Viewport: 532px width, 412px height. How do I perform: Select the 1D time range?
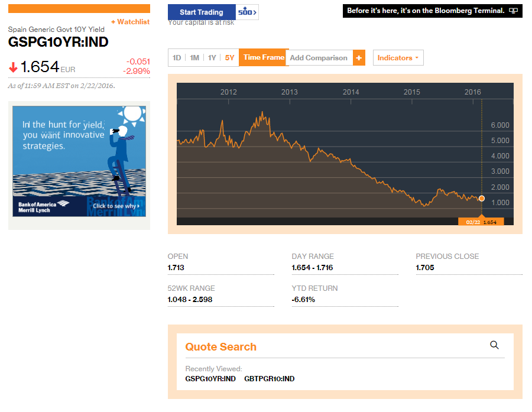tap(177, 58)
